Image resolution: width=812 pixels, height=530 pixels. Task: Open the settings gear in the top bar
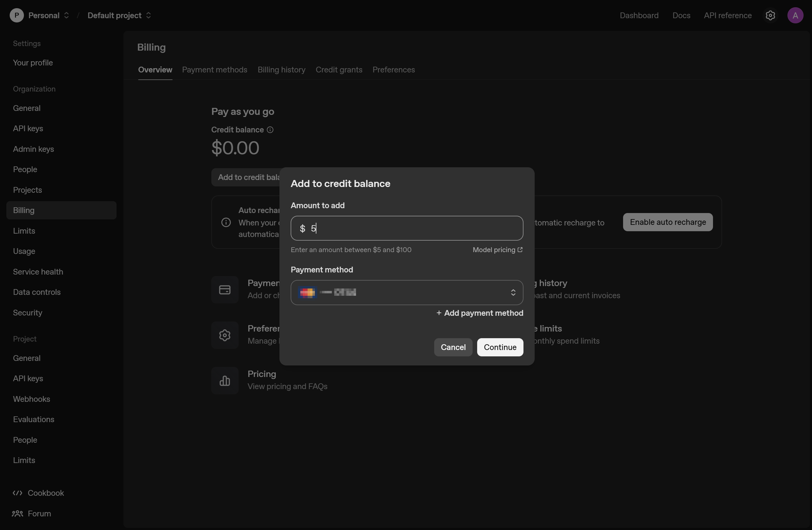pyautogui.click(x=771, y=15)
